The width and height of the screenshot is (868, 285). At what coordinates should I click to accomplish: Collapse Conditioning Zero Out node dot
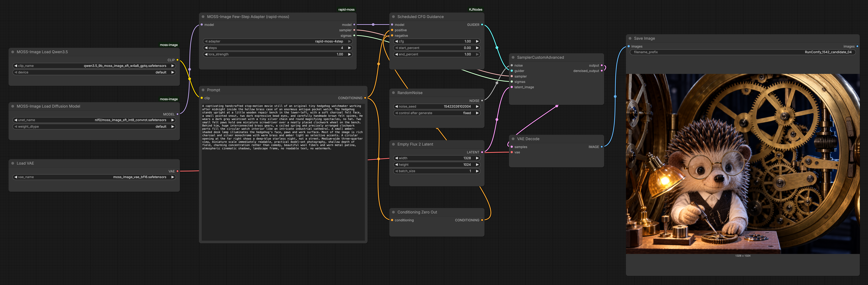point(393,212)
